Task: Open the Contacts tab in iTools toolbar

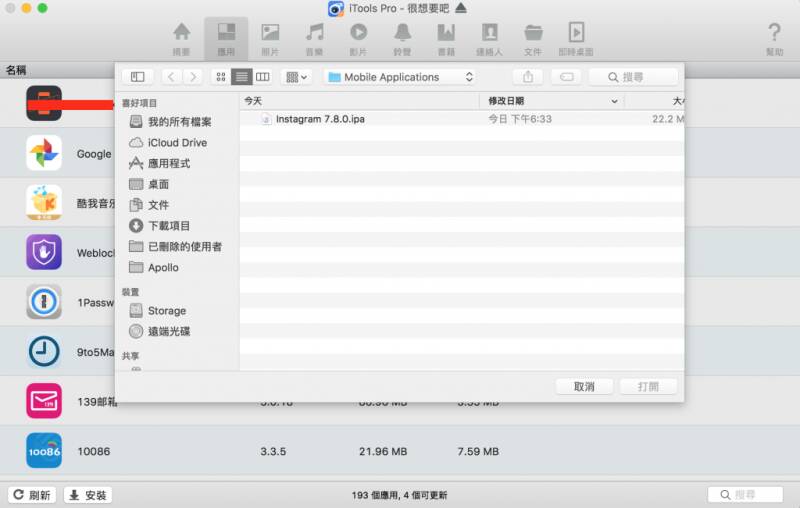Action: tap(490, 39)
